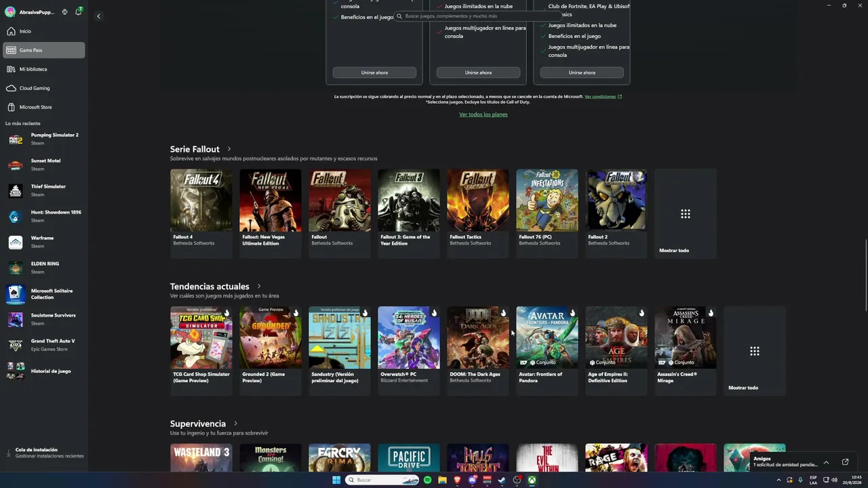Open TCG Card Shop Simulator tile
This screenshot has width=868, height=488.
pyautogui.click(x=201, y=351)
